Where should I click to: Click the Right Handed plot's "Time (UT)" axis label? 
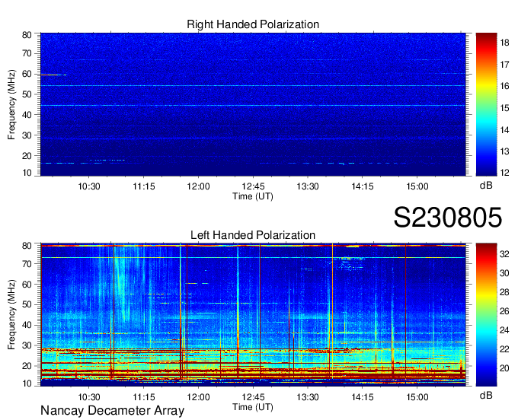(x=253, y=196)
